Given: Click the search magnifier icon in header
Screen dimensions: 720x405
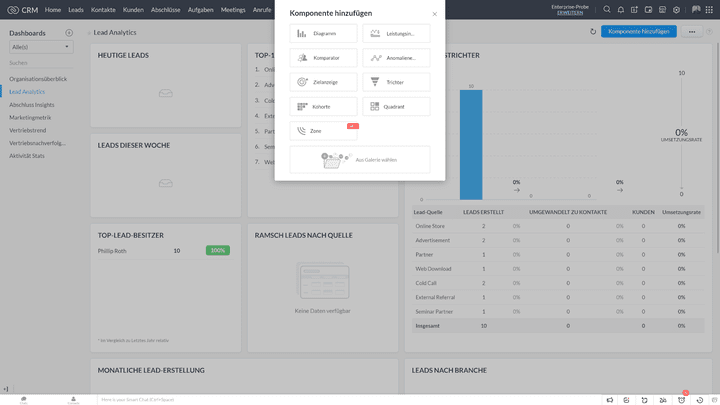Looking at the screenshot, I should (x=606, y=9).
